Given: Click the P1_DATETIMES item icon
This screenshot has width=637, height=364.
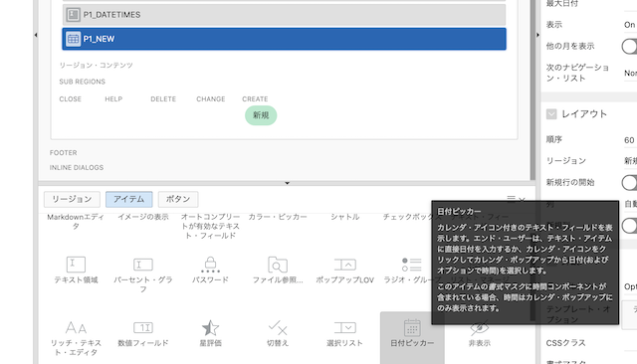Looking at the screenshot, I should tap(73, 15).
